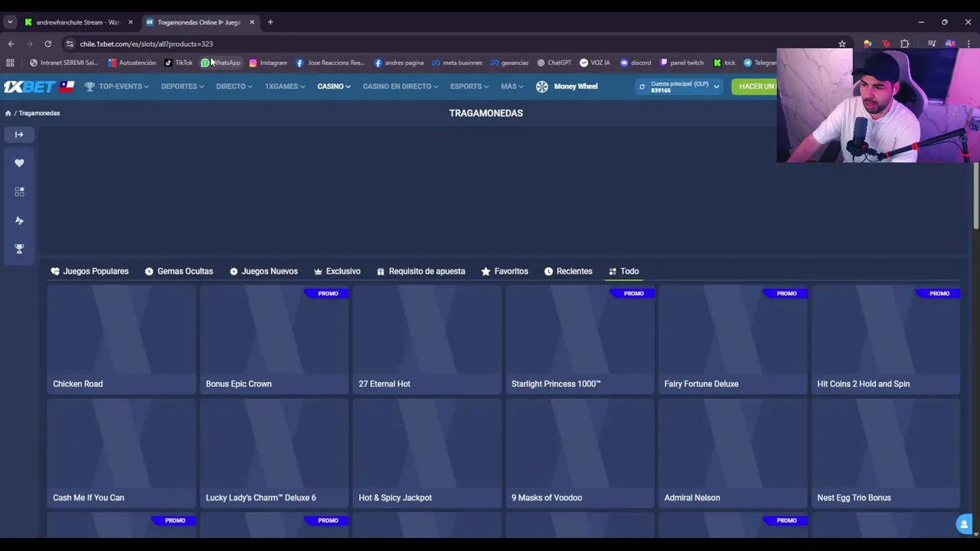Go to home via breadcrumb house icon
The width and height of the screenshot is (980, 551).
pos(8,113)
